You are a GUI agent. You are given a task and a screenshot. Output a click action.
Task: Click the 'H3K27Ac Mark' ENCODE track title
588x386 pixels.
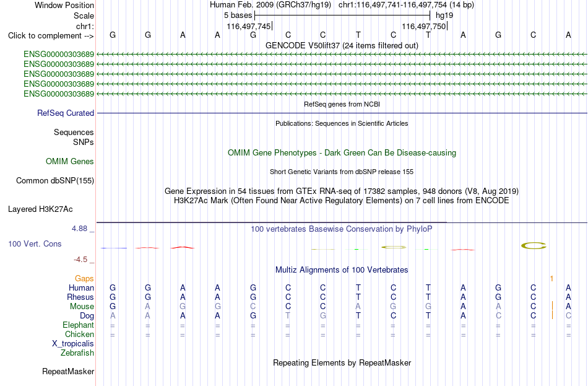342,201
